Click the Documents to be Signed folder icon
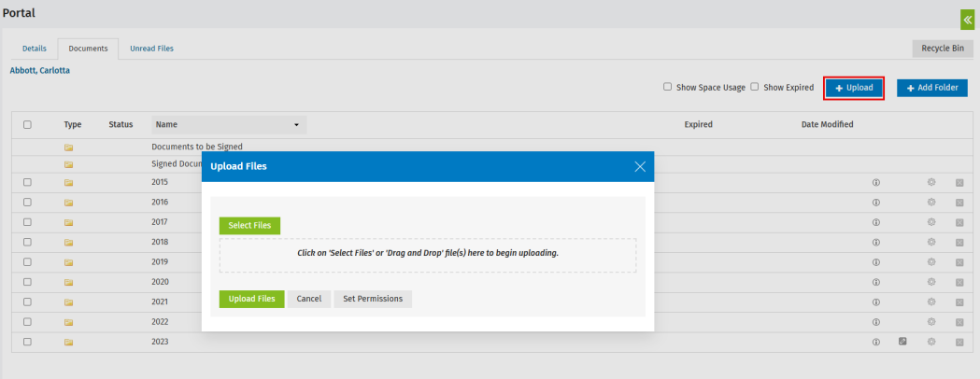This screenshot has width=980, height=379. click(x=68, y=147)
